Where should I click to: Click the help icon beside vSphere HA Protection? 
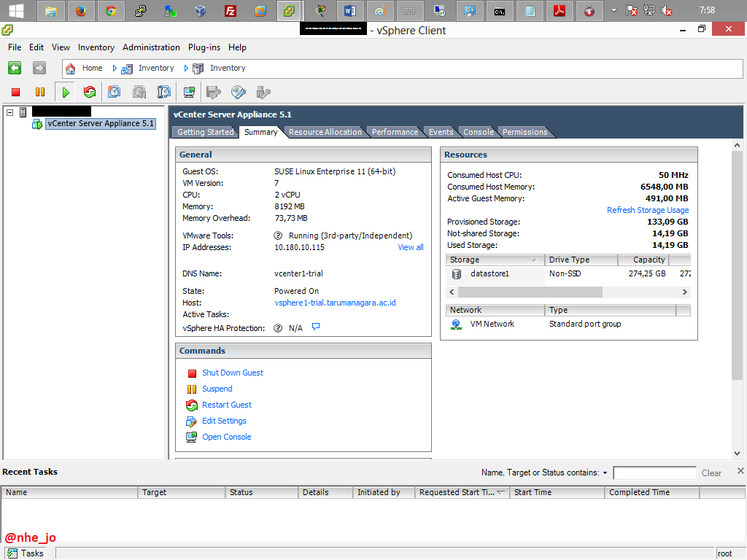click(x=278, y=328)
